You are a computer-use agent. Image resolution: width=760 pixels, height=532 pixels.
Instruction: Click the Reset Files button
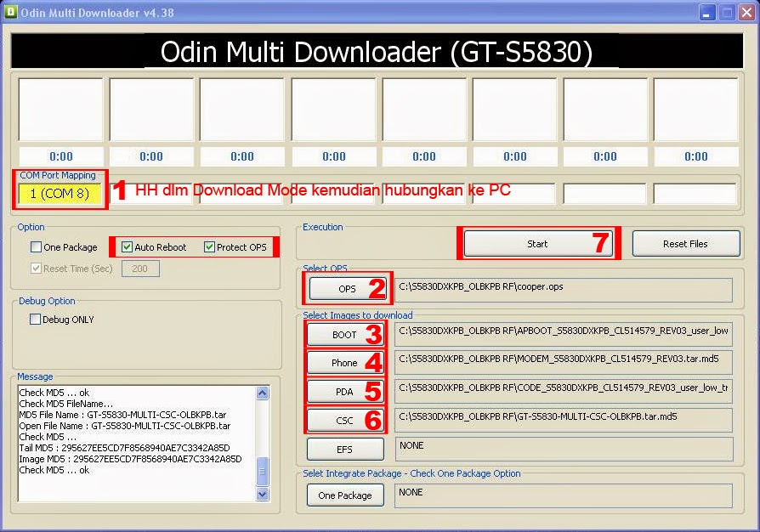click(686, 244)
